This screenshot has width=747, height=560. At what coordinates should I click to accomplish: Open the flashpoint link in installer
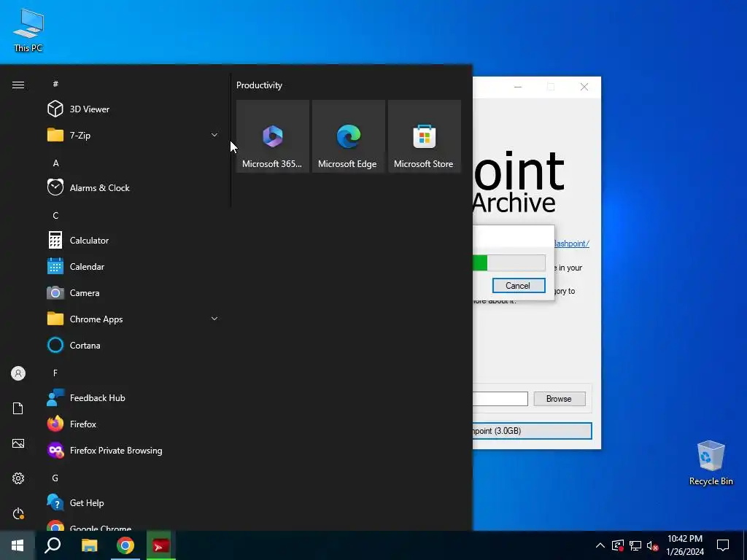(x=571, y=244)
